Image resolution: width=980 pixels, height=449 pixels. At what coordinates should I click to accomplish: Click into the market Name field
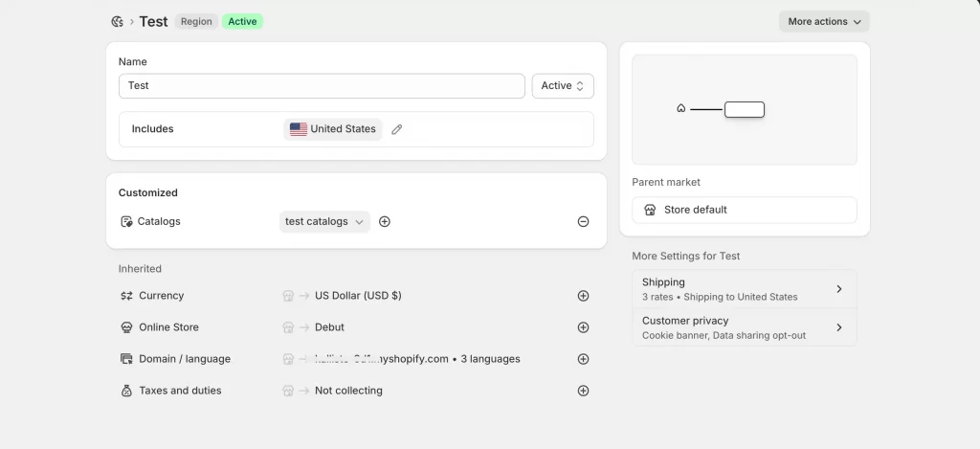[x=322, y=86]
